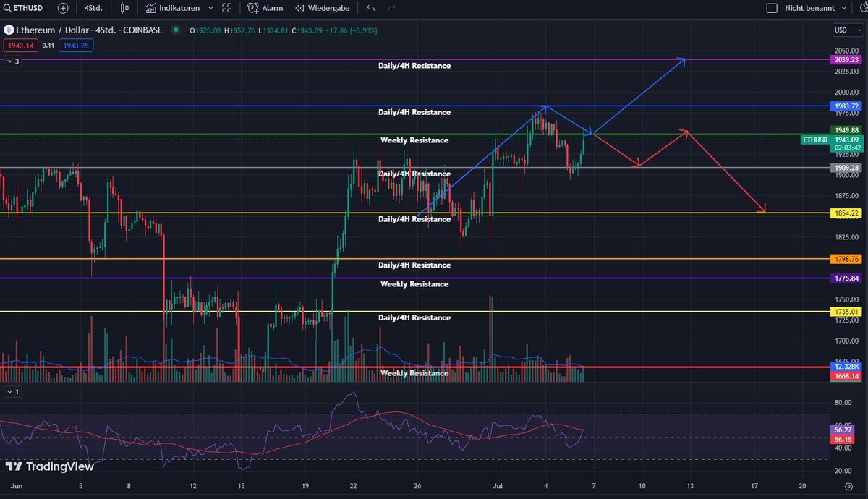Toggle the save-layout checkbox beside Nicht benannt
The image size is (868, 499).
(771, 8)
